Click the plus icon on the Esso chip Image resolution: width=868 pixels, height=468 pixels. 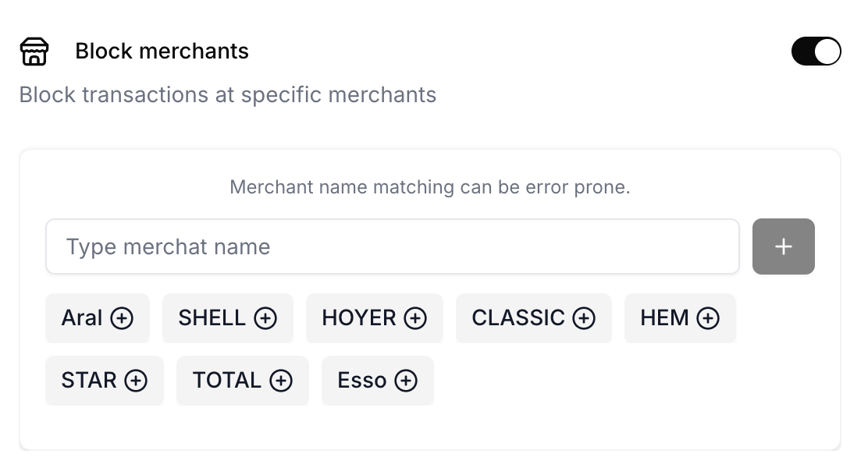coord(406,381)
